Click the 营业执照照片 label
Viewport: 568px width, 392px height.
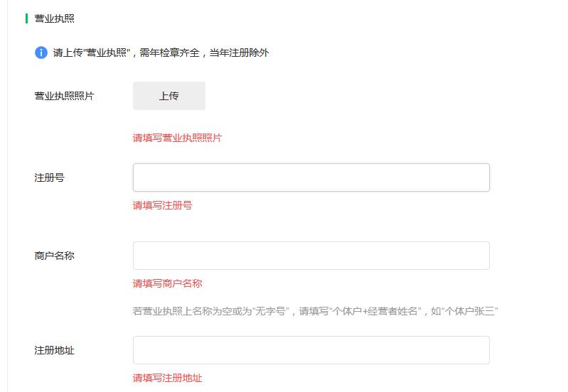[64, 96]
